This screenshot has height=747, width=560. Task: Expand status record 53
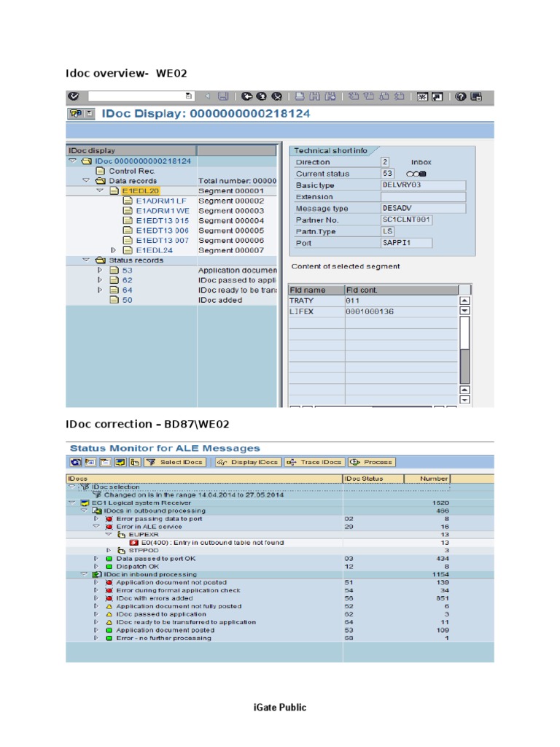click(100, 270)
